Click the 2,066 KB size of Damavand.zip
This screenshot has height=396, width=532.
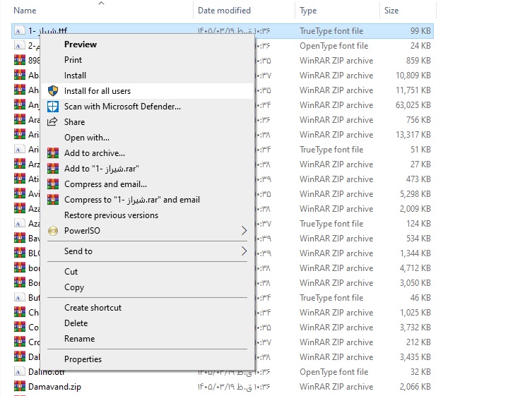[415, 387]
